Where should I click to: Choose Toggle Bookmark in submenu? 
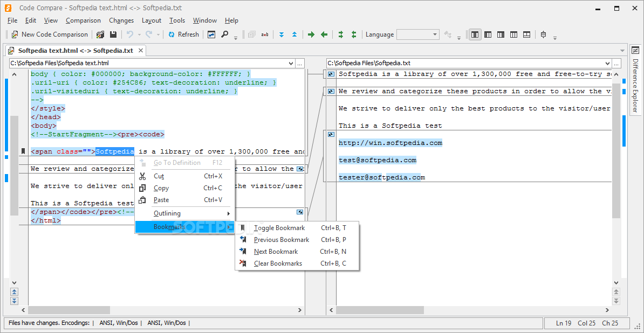coord(297,228)
